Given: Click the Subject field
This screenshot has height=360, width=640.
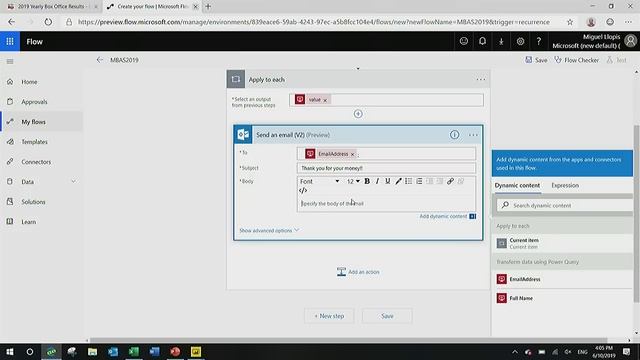Looking at the screenshot, I should coord(386,168).
